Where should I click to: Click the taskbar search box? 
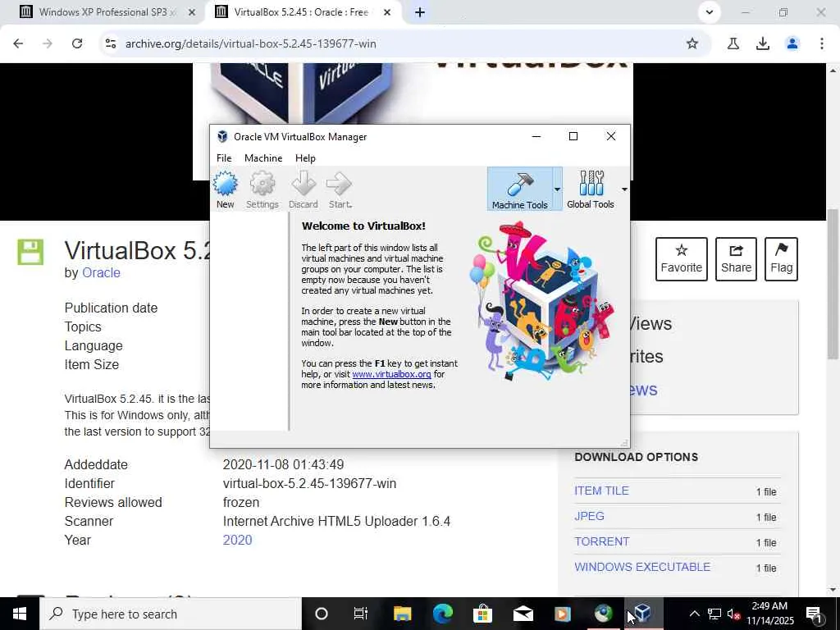(171, 614)
